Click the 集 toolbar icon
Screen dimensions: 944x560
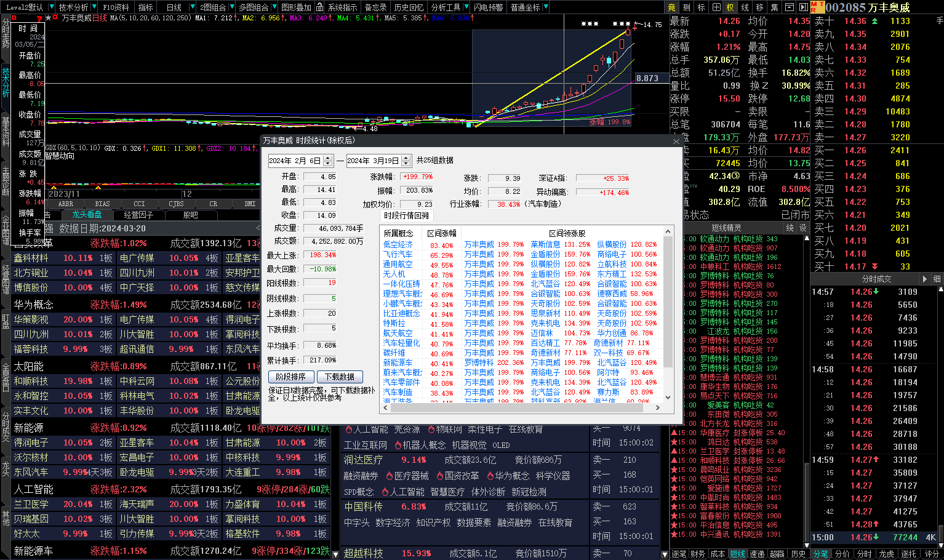pos(774,7)
